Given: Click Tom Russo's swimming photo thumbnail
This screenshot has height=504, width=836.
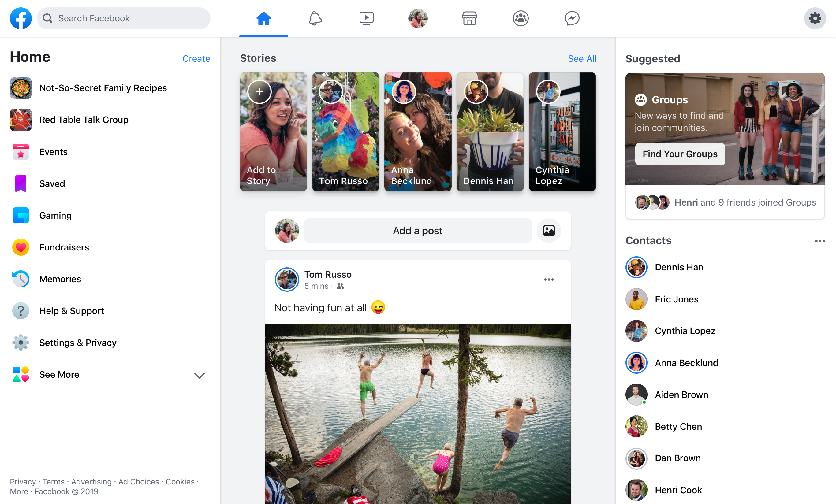Looking at the screenshot, I should (417, 413).
